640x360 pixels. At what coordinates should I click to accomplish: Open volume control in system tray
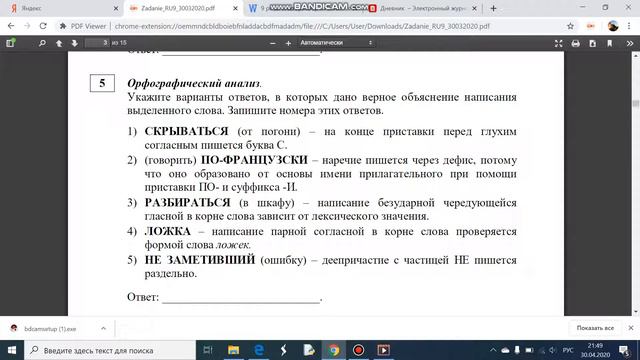pos(553,350)
